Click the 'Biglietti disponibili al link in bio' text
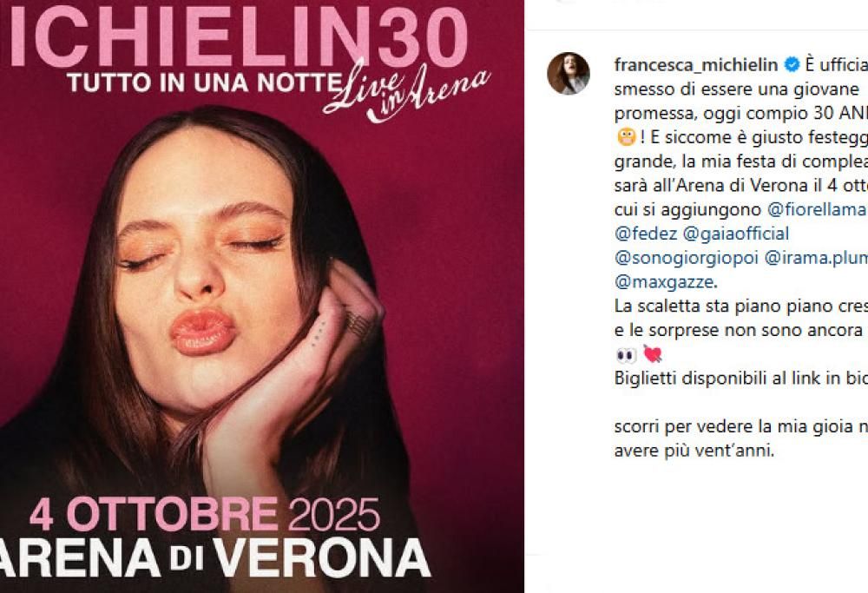 [738, 379]
